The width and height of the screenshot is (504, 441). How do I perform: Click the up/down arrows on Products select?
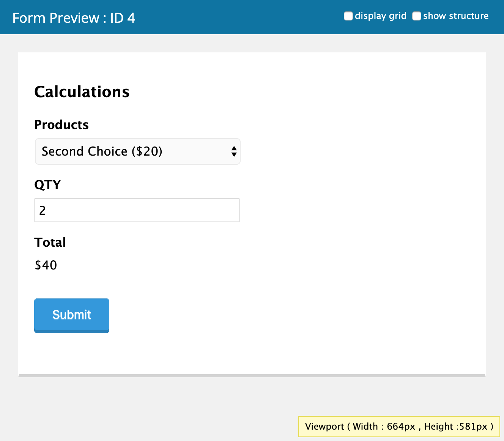[234, 151]
